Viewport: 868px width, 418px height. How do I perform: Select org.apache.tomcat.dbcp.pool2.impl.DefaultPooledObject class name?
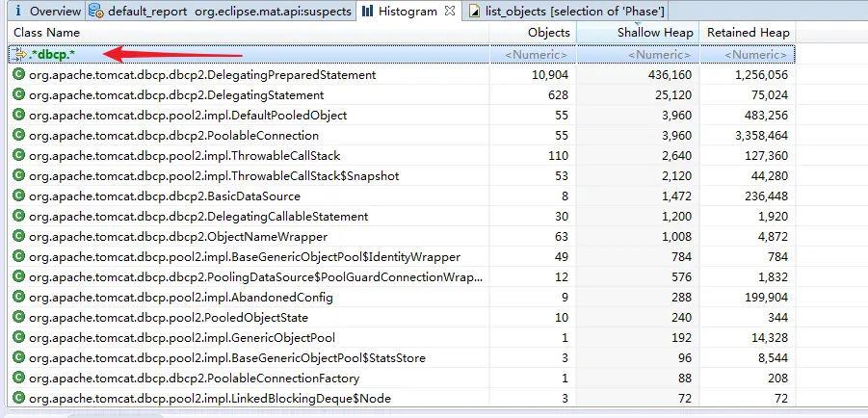pos(188,116)
